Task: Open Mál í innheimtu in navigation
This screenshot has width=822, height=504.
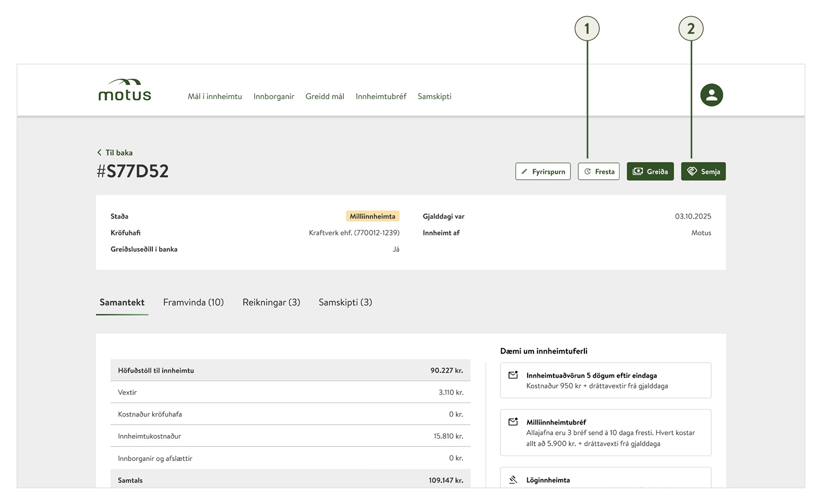Action: tap(215, 97)
